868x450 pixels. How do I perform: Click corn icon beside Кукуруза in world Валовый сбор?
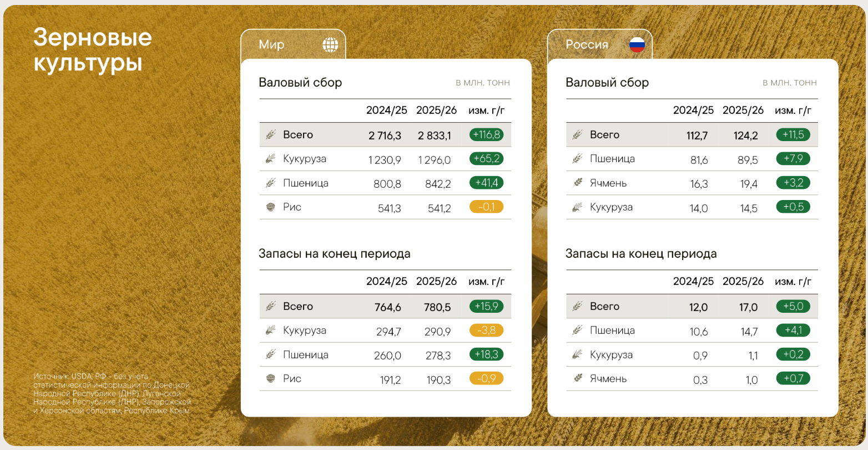coord(271,159)
